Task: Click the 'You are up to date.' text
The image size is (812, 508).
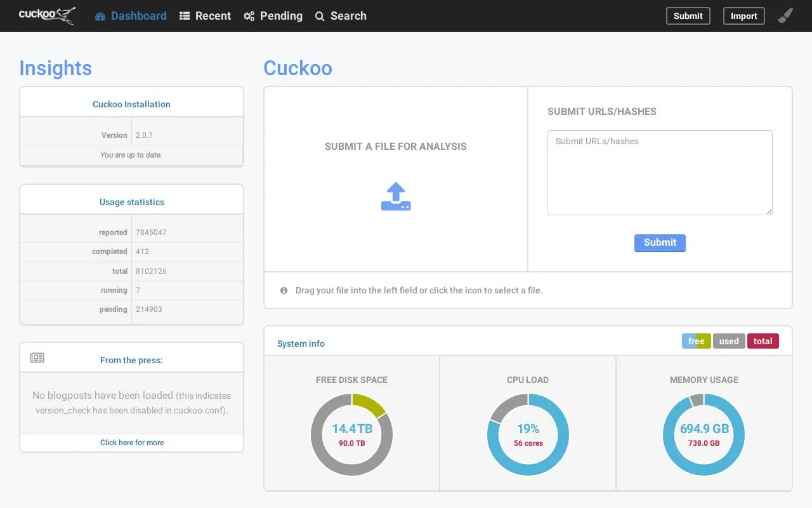Action: tap(131, 155)
